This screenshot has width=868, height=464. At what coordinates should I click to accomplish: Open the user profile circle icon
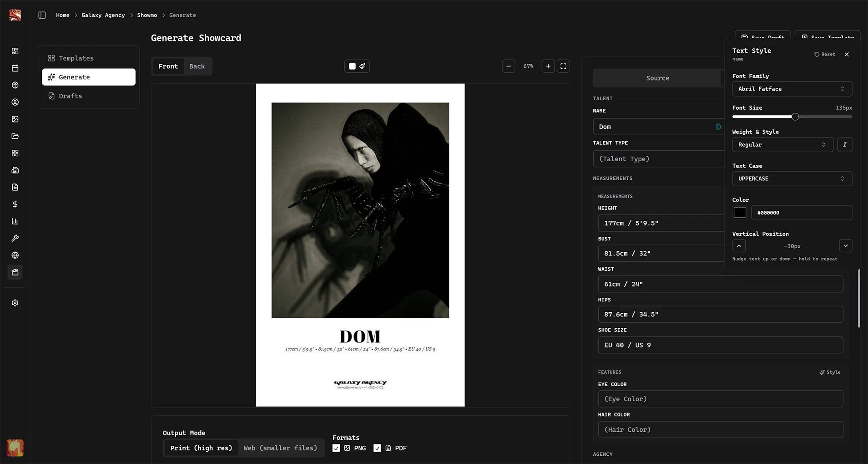[x=15, y=102]
